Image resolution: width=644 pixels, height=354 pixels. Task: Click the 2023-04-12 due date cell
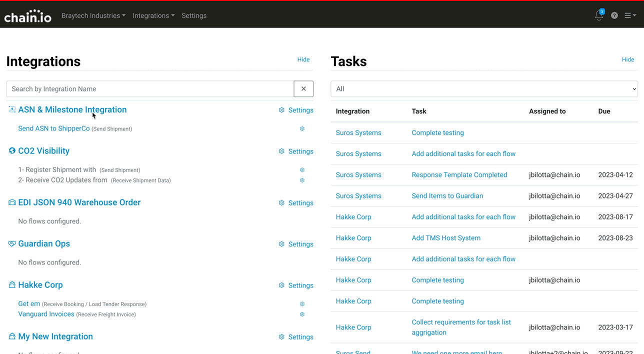click(x=615, y=175)
